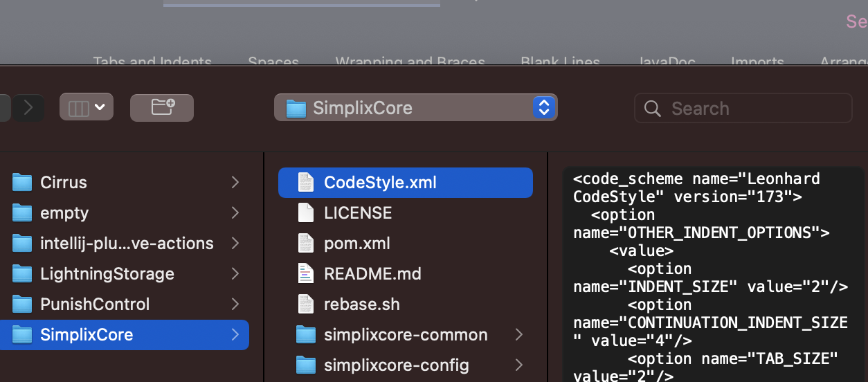Expand the simplixcore-common folder chevron
The width and height of the screenshot is (868, 382).
click(519, 335)
